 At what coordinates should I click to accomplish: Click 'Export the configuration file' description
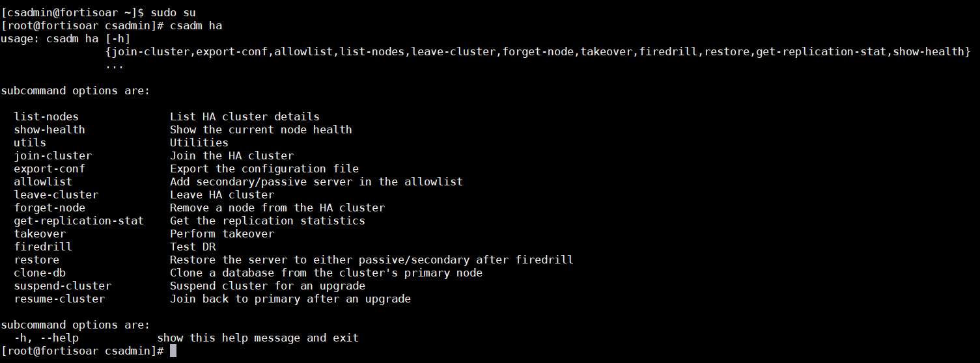[264, 168]
